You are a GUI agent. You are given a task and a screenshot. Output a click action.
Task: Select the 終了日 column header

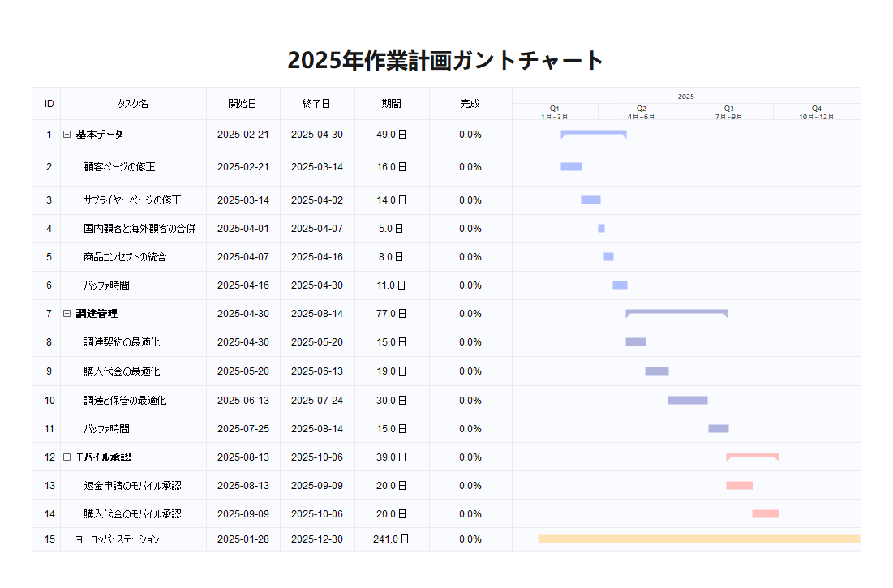tap(316, 104)
